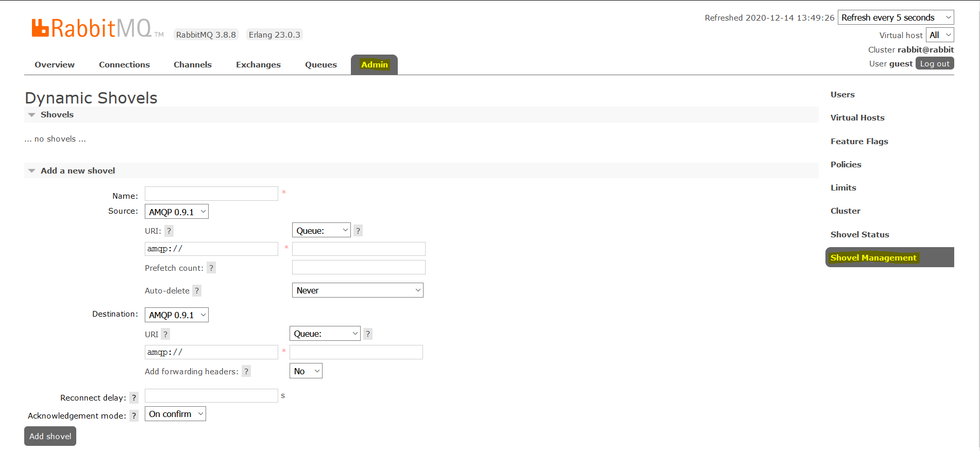Open Acknowledgement mode On confirm dropdown
The image size is (980, 451).
(x=175, y=414)
